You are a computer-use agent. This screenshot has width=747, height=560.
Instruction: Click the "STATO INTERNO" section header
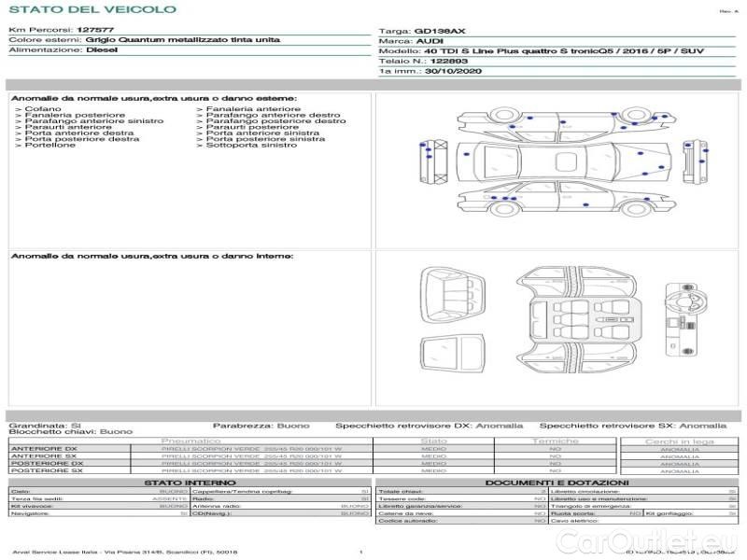coord(190,483)
